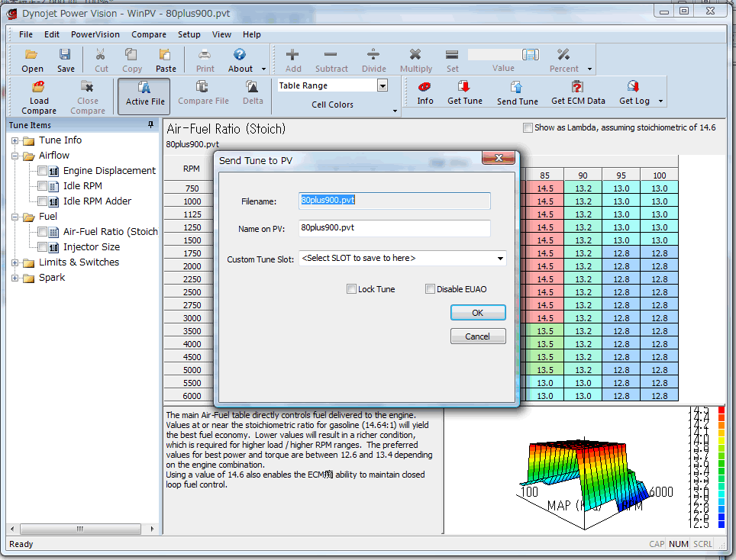Click OK in Send Tune dialog
The height and width of the screenshot is (560, 736).
pos(478,312)
